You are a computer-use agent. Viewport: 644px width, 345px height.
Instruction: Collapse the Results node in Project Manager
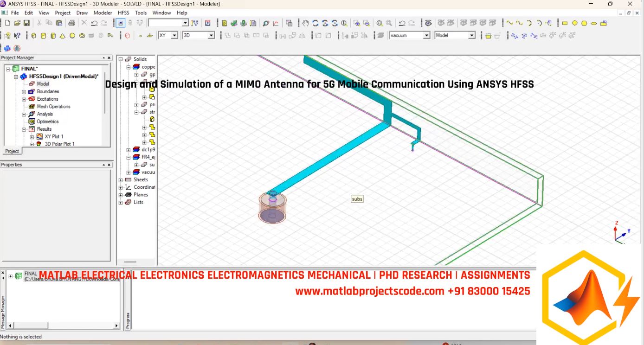click(x=24, y=129)
